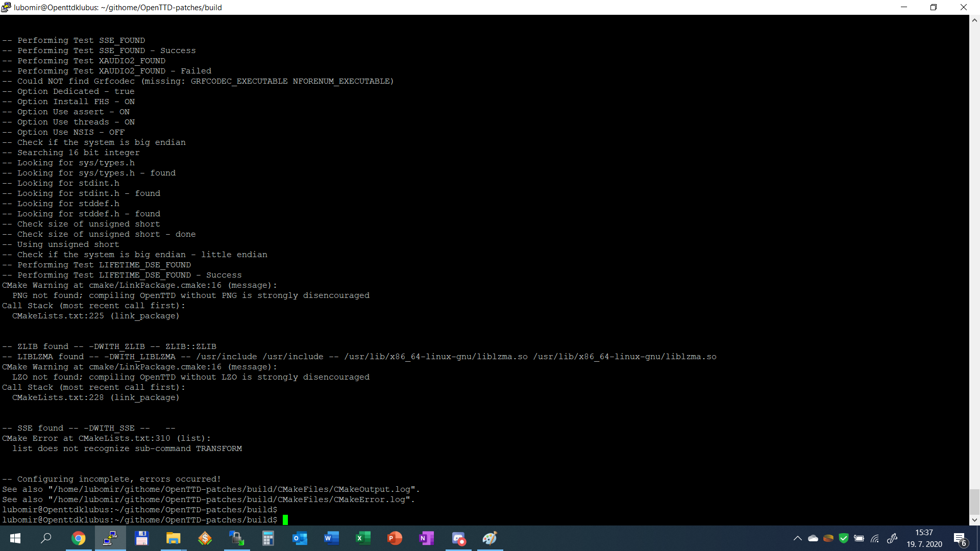
Task: Switch to Google Chrome in the taskbar
Action: [78, 538]
